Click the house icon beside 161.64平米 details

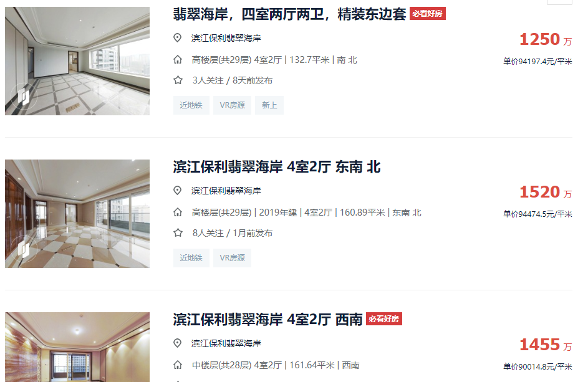[x=178, y=365]
